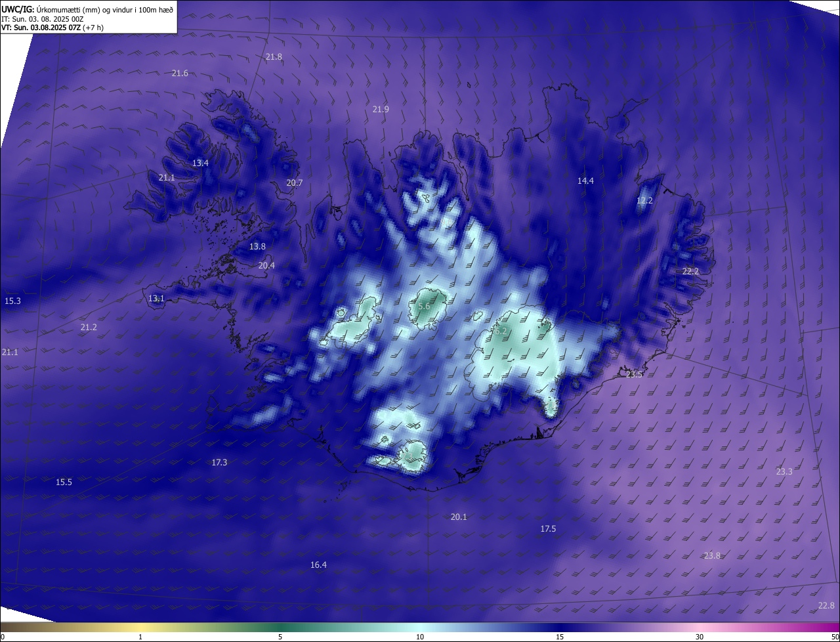
Task: Click the 17.3 value label
Action: 219,463
